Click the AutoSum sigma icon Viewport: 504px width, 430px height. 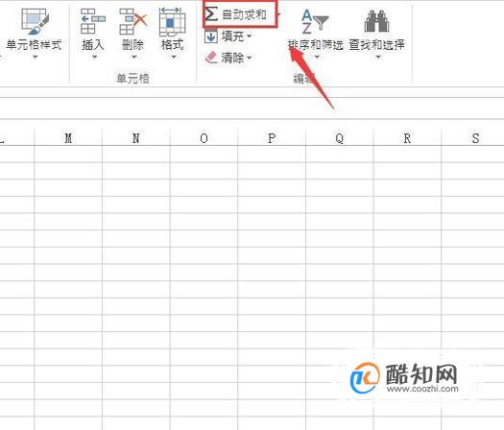click(211, 14)
